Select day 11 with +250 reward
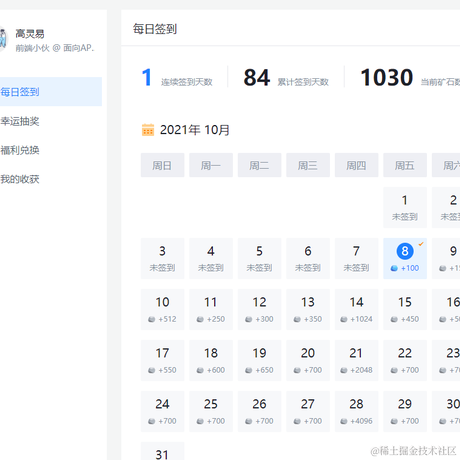Viewport: 460px width, 460px height. pos(211,309)
